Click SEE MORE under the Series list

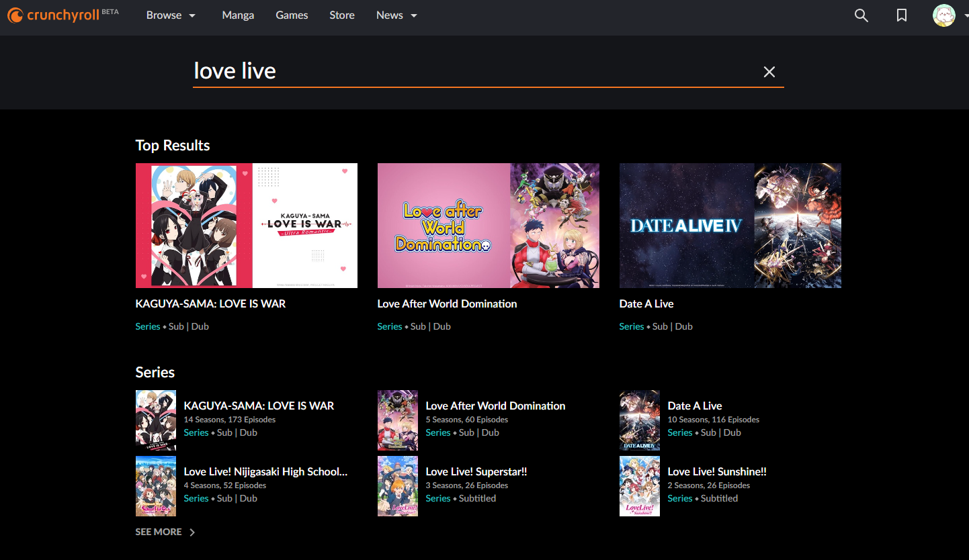(158, 532)
